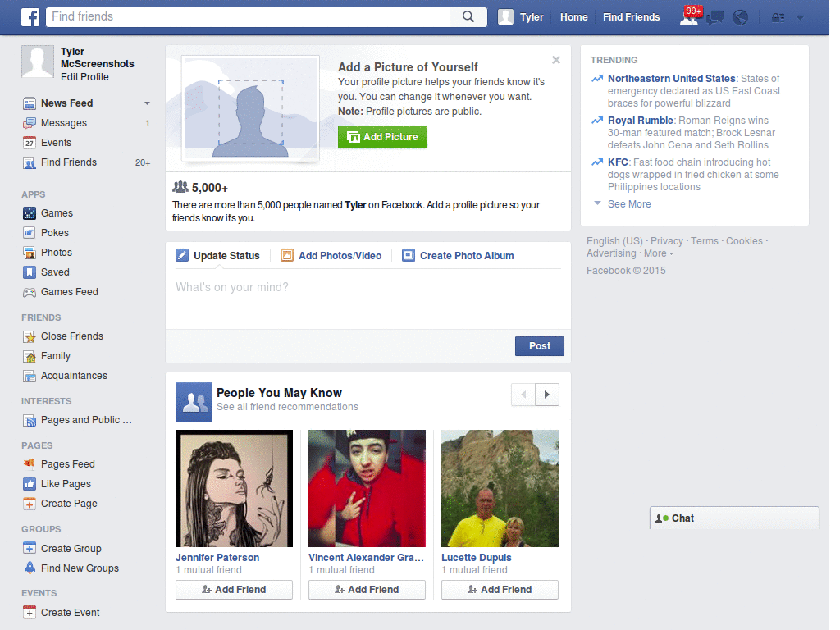Image resolution: width=840 pixels, height=630 pixels.
Task: Open KFC trending topic
Action: tap(618, 162)
